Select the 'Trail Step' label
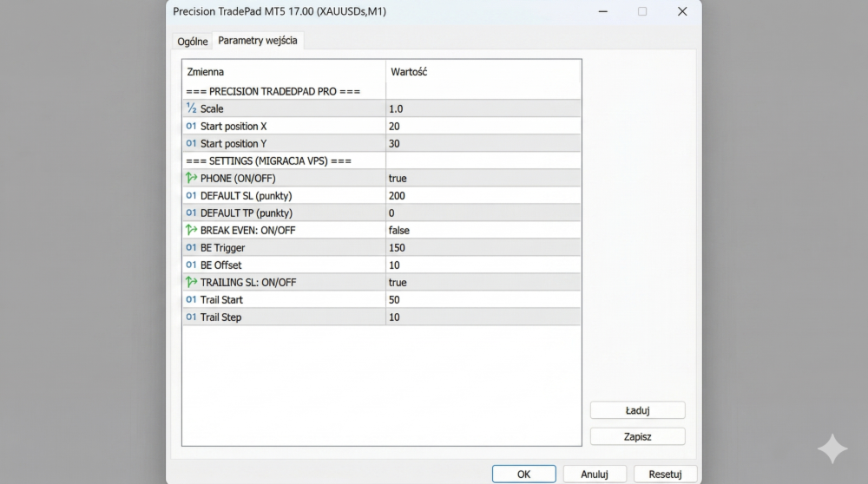This screenshot has width=868, height=484. (220, 317)
